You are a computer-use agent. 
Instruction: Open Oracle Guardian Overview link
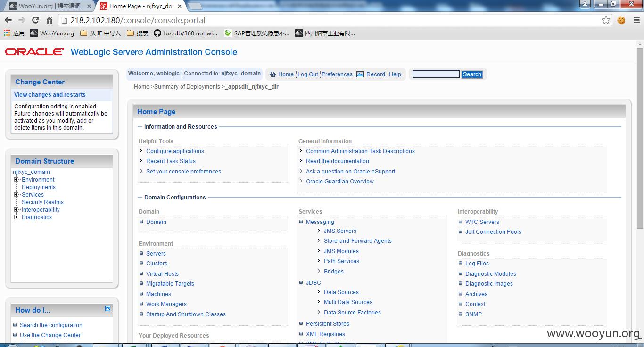(x=340, y=182)
